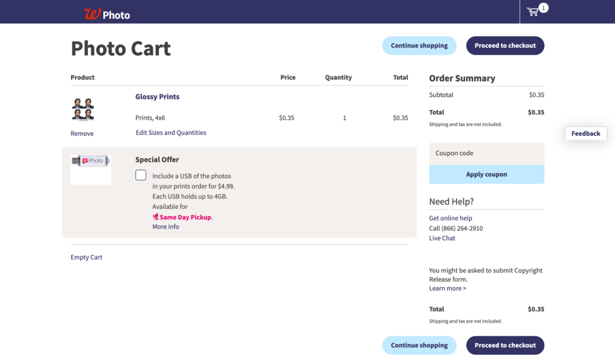This screenshot has width=615, height=364.
Task: Click top Continue shopping button
Action: (419, 45)
